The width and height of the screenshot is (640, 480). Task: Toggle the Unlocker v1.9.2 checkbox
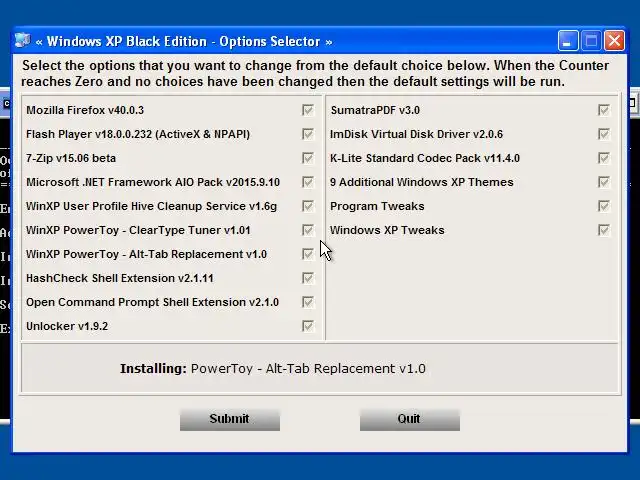[308, 326]
